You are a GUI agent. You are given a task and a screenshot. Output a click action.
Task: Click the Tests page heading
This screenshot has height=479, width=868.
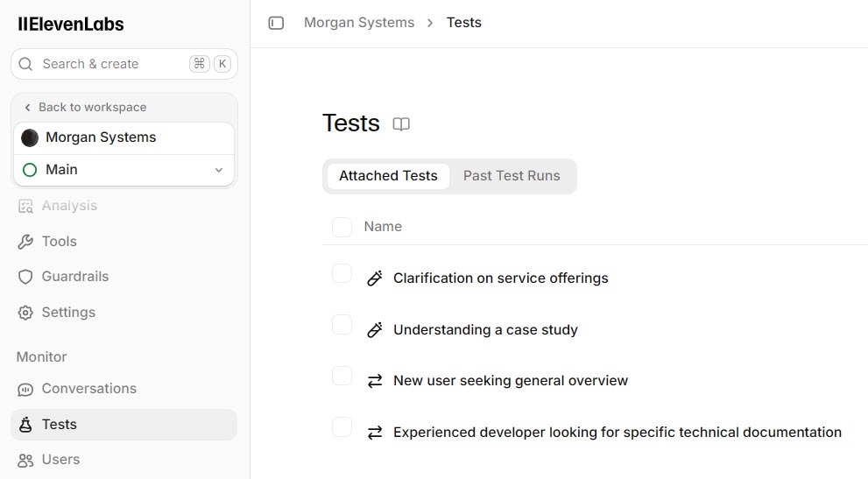[x=351, y=123]
